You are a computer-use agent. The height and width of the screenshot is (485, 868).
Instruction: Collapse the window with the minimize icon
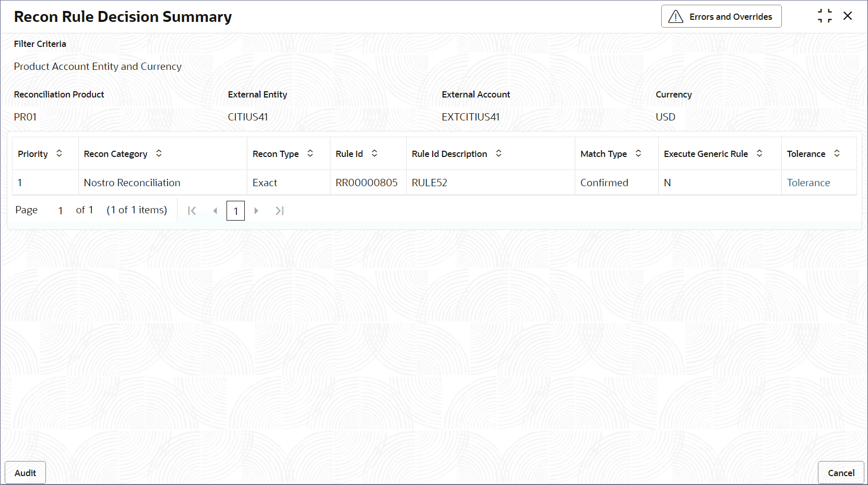pyautogui.click(x=825, y=16)
